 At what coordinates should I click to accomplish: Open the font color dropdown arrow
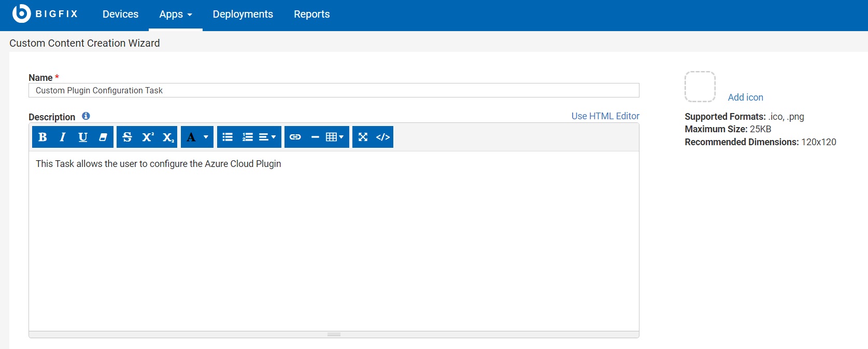(x=206, y=137)
